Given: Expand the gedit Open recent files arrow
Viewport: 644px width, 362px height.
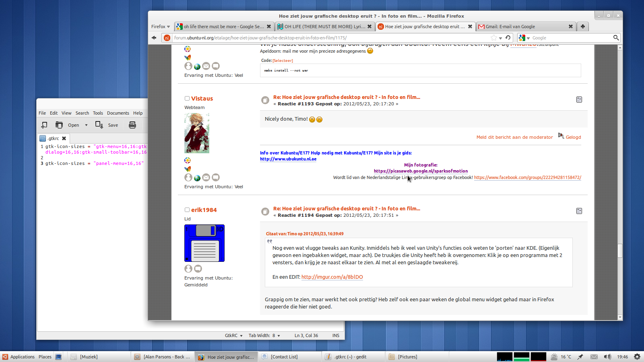Looking at the screenshot, I should point(86,125).
